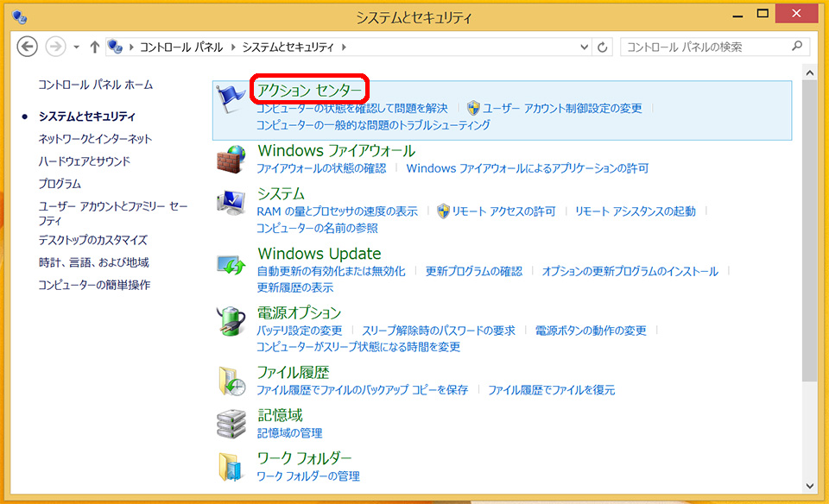Click the Refresh button in address bar
Viewport: 829px width, 504px height.
tap(602, 47)
